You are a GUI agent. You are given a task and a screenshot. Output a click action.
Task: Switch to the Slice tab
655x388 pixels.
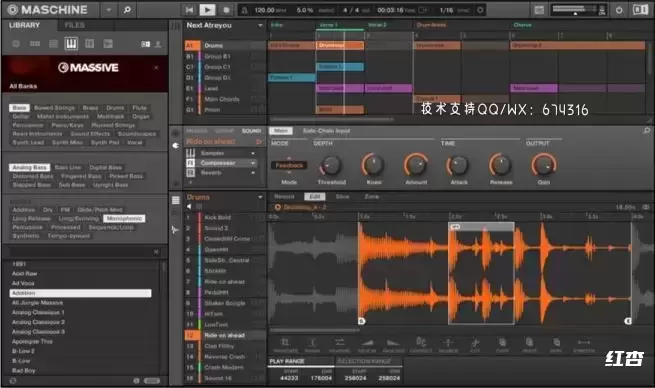click(x=342, y=196)
